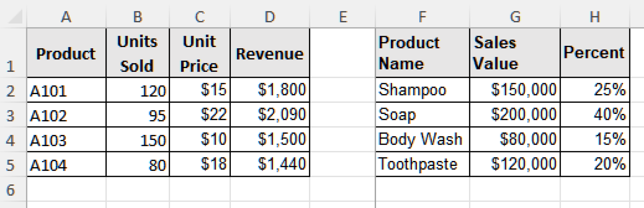
Task: Click the $2,090 revenue cell
Action: 269,114
